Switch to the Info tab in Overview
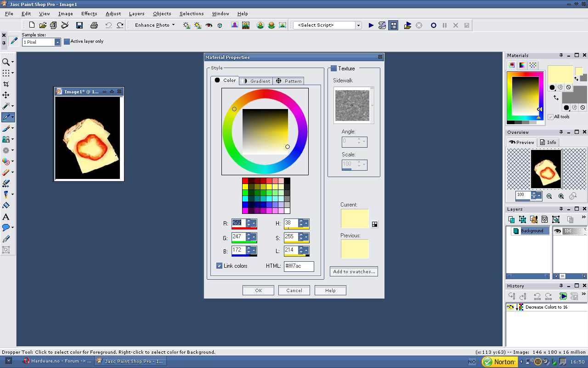The height and width of the screenshot is (368, 588). [x=548, y=143]
